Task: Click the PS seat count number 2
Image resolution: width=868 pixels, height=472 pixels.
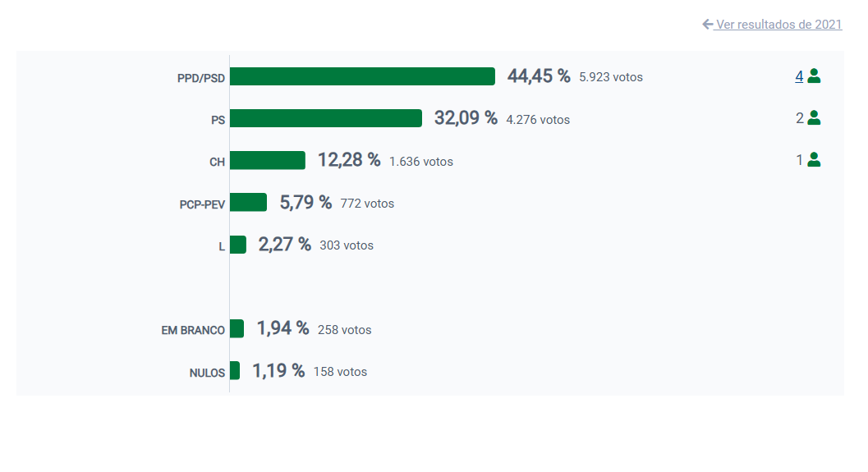Action: tap(800, 118)
